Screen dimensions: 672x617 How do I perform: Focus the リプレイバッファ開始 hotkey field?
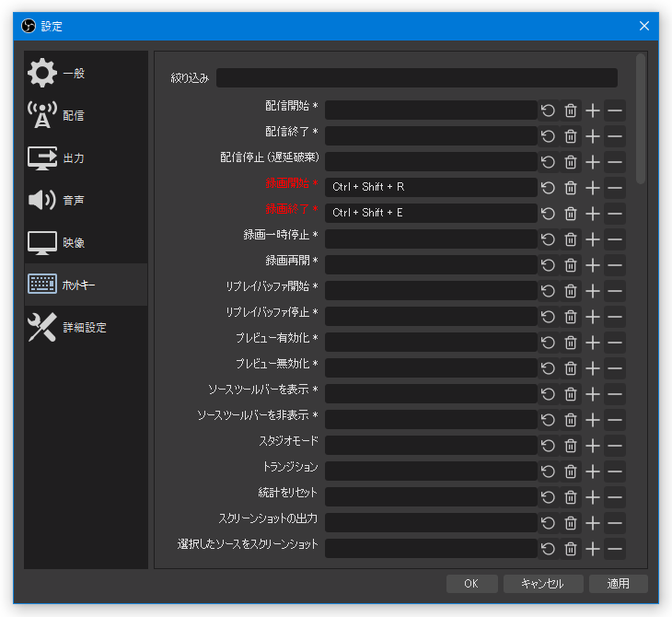[x=431, y=291]
